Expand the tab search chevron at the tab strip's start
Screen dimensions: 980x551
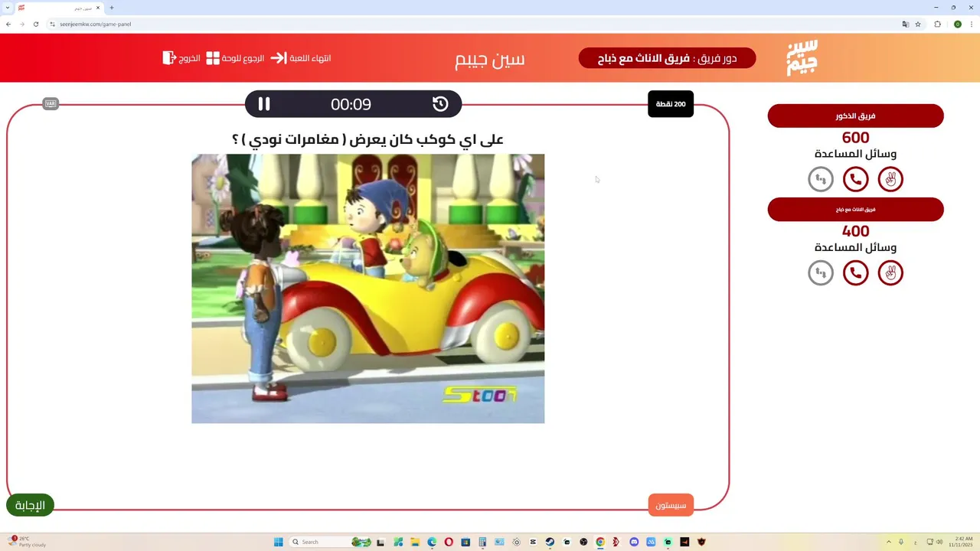7,8
